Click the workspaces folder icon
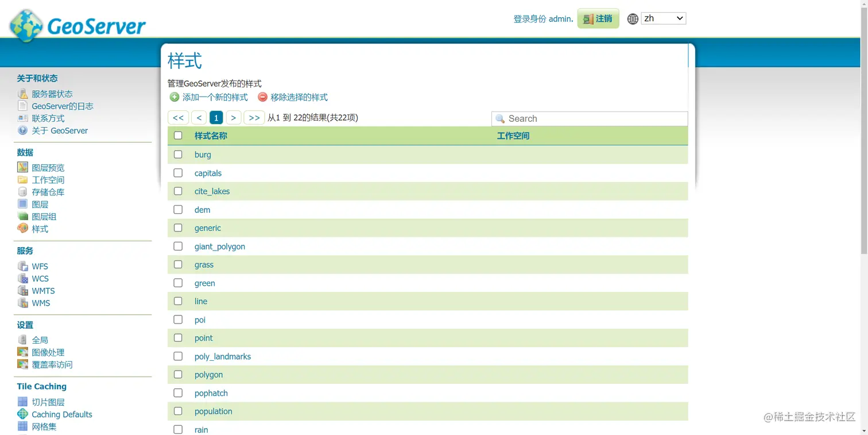The image size is (868, 435). point(22,180)
